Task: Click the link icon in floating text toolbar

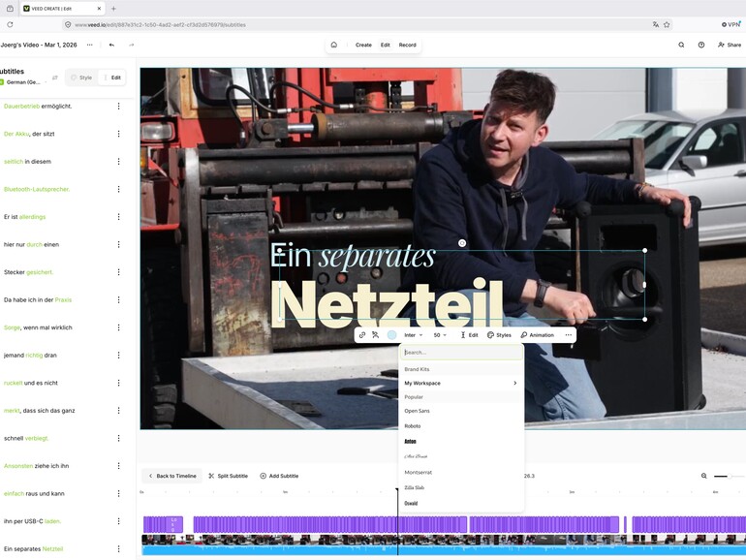Action: (x=362, y=335)
